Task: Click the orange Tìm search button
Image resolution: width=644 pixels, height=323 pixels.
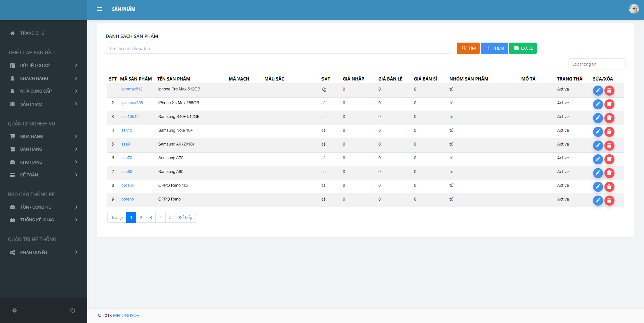Action: [468, 48]
